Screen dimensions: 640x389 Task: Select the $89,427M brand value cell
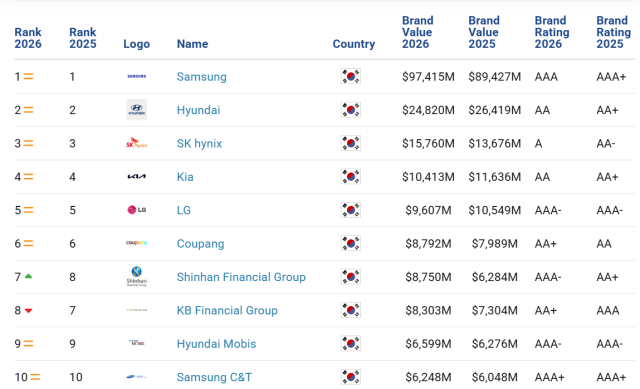click(x=495, y=77)
